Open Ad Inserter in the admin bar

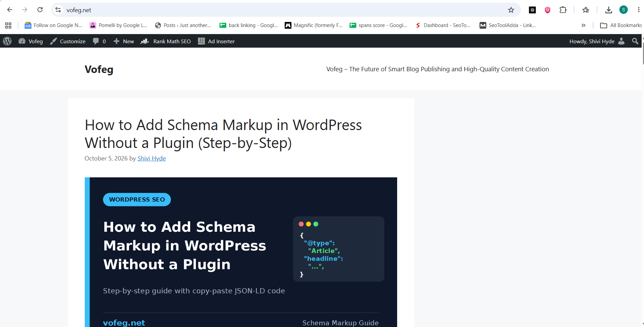(x=216, y=41)
